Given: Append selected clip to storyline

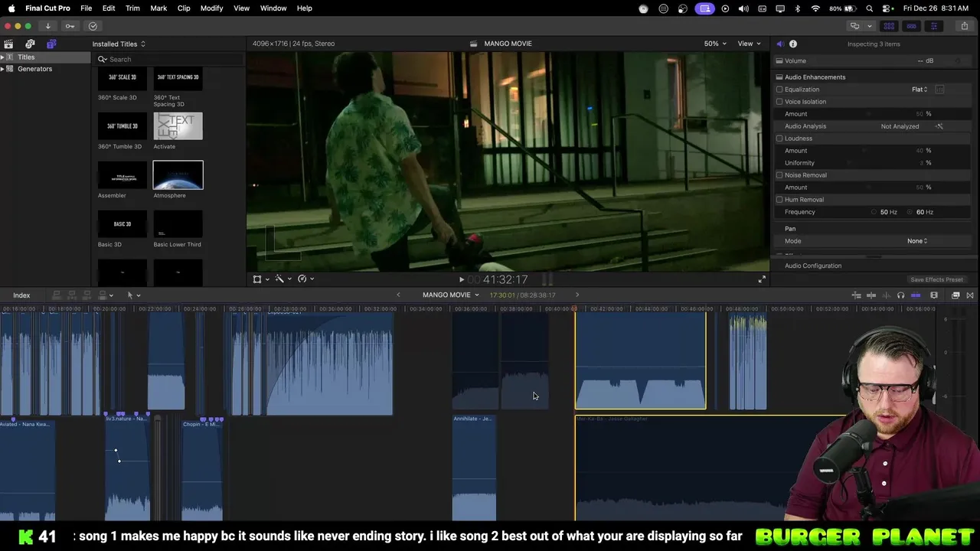Looking at the screenshot, I should (88, 295).
